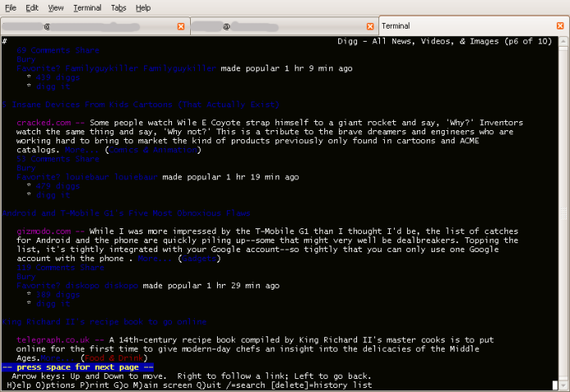This screenshot has height=392, width=570.
Task: Open the File menu
Action: click(11, 7)
